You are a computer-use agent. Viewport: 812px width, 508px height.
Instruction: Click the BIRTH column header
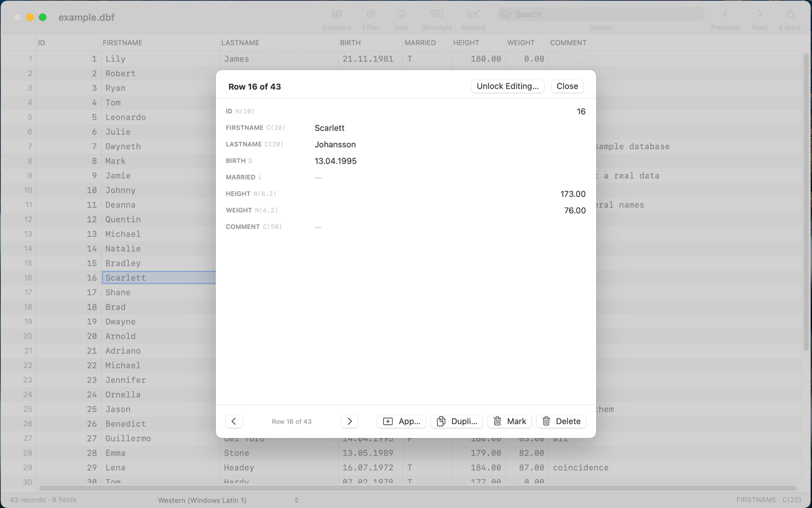370,43
